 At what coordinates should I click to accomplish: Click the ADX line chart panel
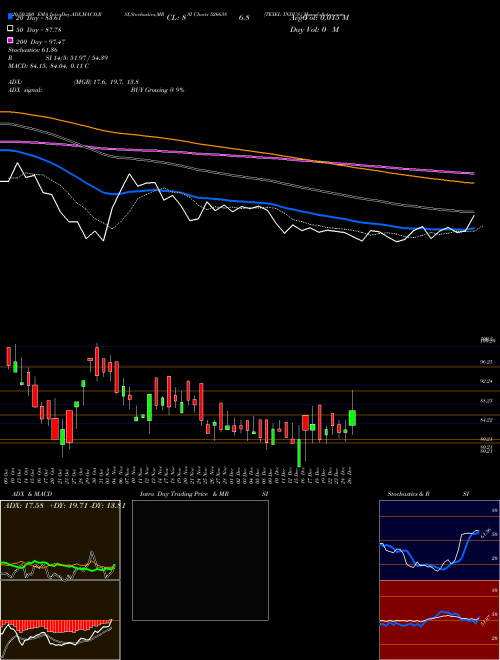pyautogui.click(x=60, y=540)
